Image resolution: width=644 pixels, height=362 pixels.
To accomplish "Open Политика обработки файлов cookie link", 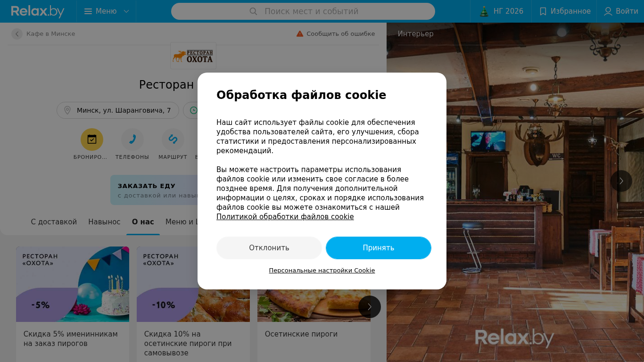I will point(285,217).
